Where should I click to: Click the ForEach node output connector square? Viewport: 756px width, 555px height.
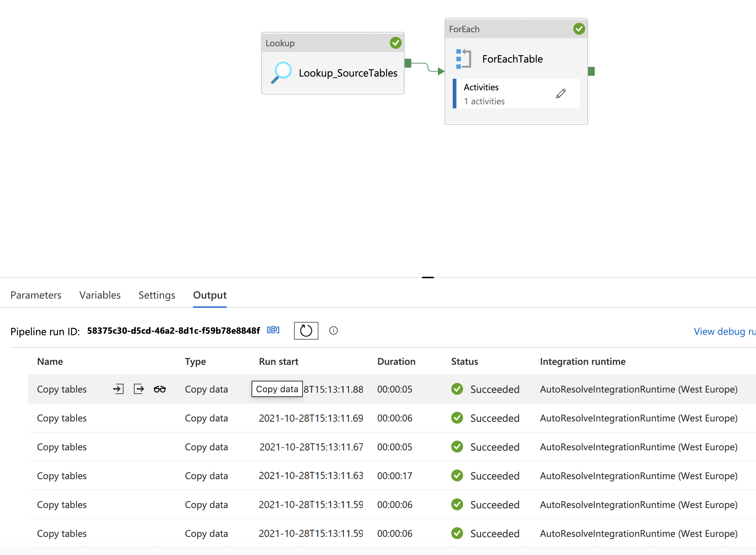click(x=591, y=71)
